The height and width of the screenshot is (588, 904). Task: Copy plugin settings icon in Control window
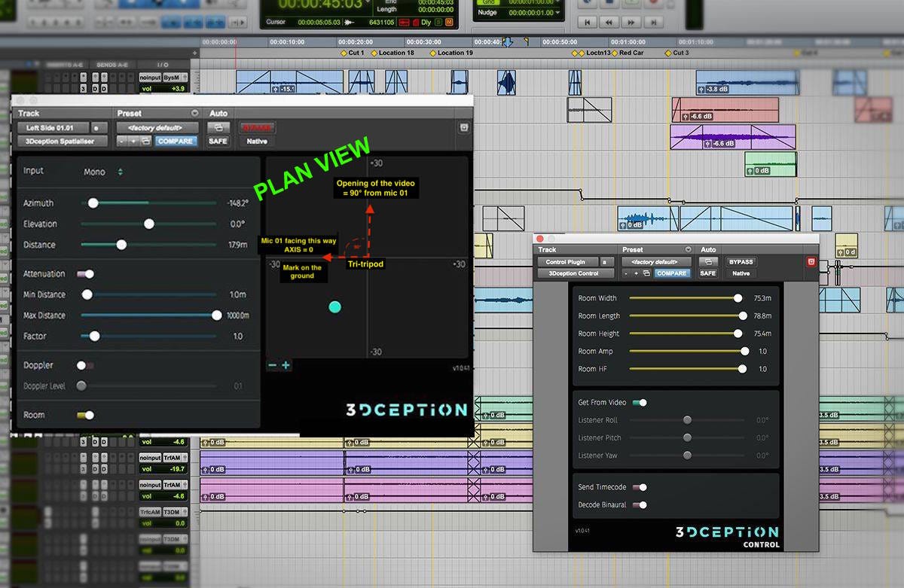(x=647, y=273)
